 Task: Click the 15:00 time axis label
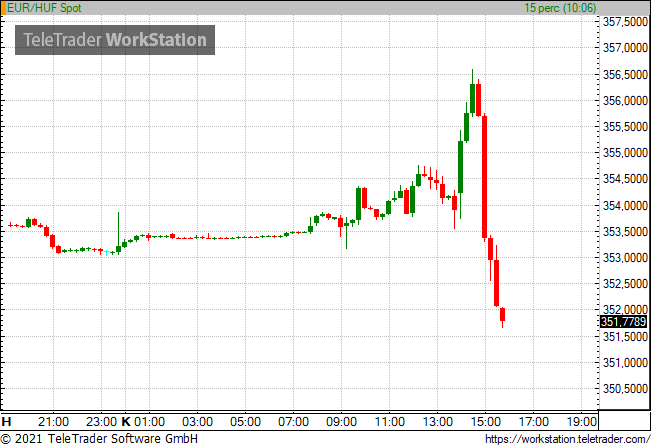[486, 422]
